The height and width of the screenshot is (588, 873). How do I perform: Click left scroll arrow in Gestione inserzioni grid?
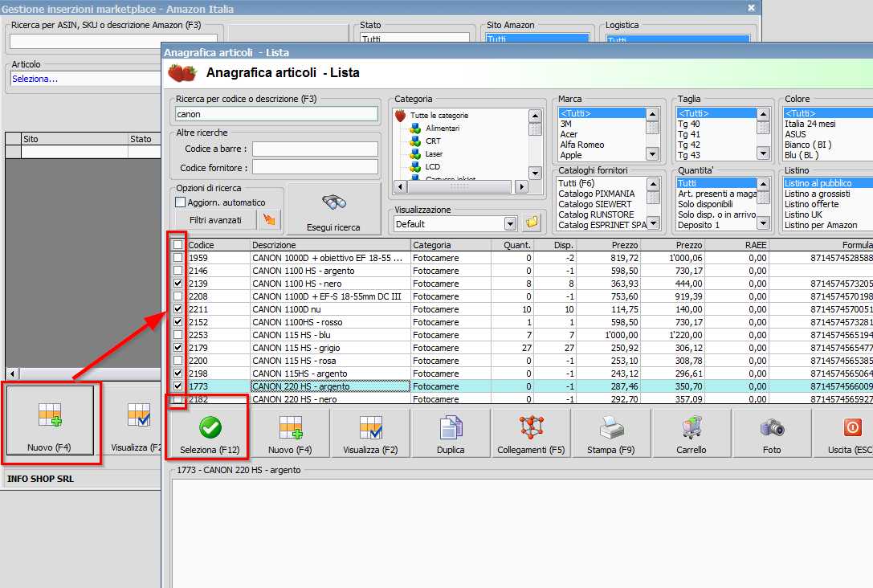(x=12, y=374)
